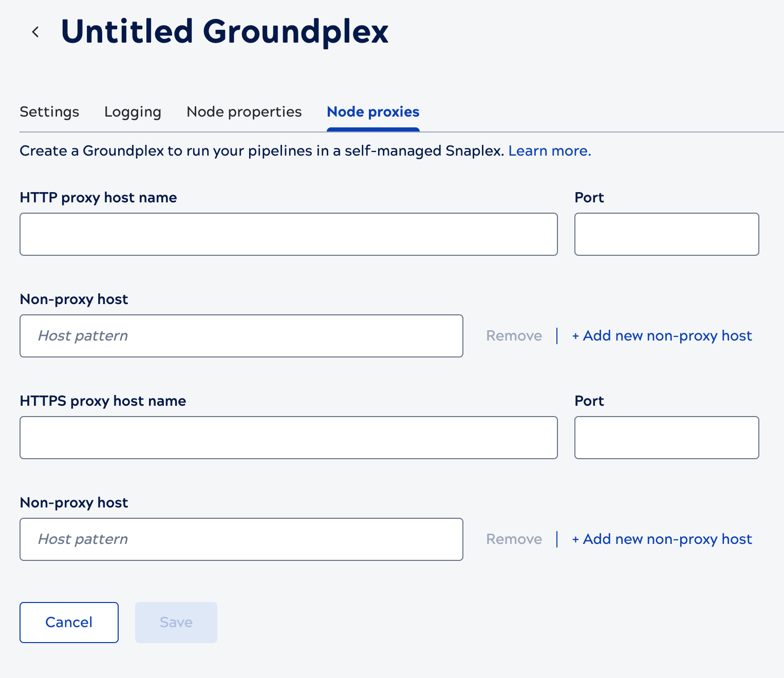Click the Port field for HTTPS proxy
Image resolution: width=784 pixels, height=678 pixels.
(667, 438)
